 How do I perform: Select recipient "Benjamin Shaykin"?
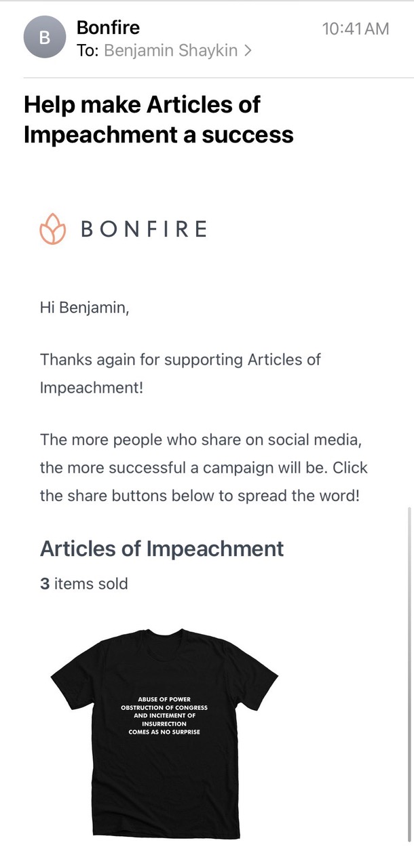tap(172, 51)
